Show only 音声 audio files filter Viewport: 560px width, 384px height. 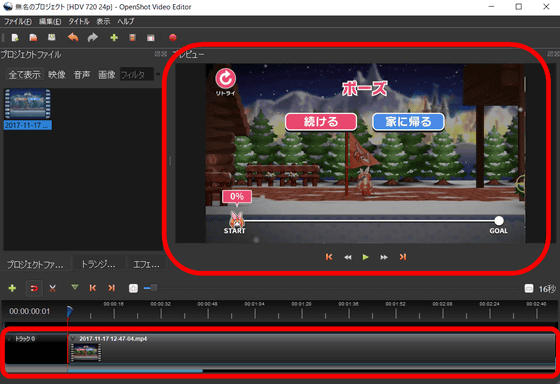[x=82, y=75]
